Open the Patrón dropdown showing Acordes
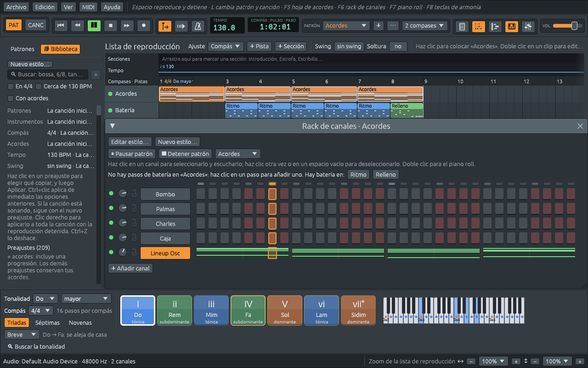This screenshot has height=368, width=588. (x=346, y=26)
